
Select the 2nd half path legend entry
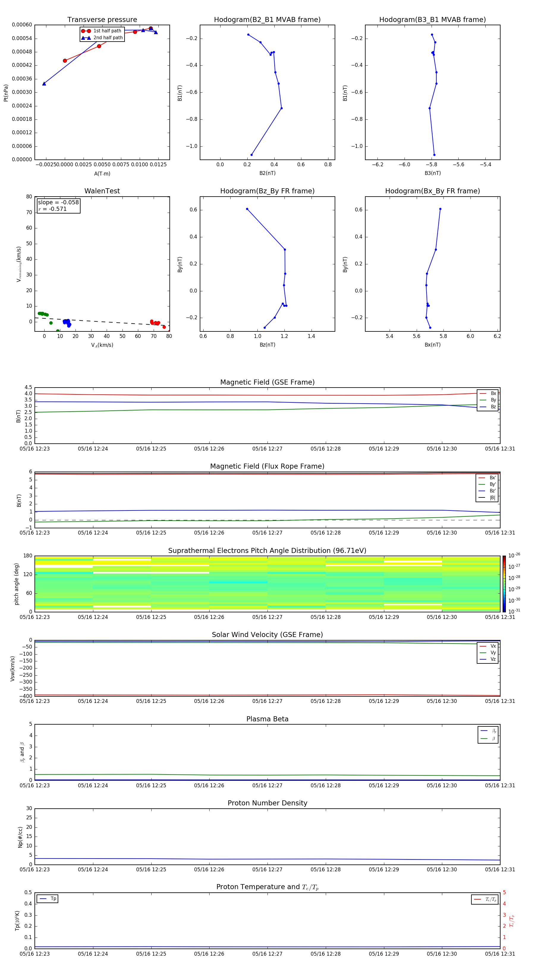click(x=102, y=38)
